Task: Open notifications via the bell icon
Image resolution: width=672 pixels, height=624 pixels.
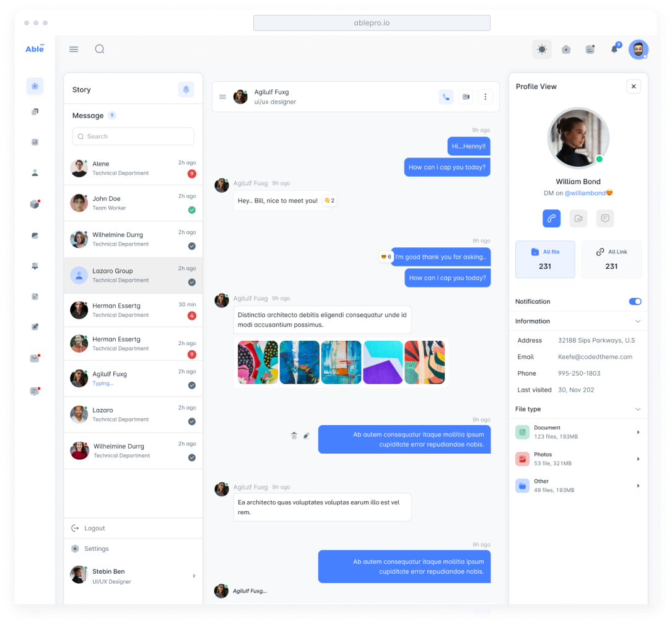Action: point(614,49)
